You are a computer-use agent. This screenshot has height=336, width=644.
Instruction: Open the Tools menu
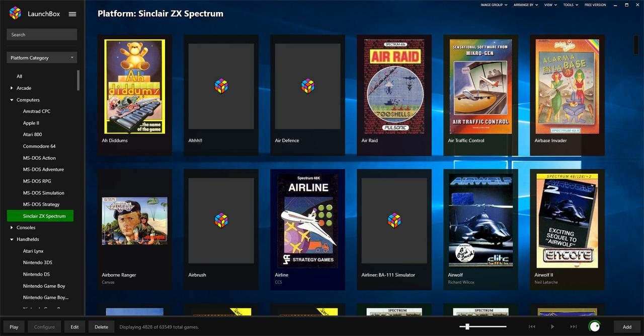point(571,5)
